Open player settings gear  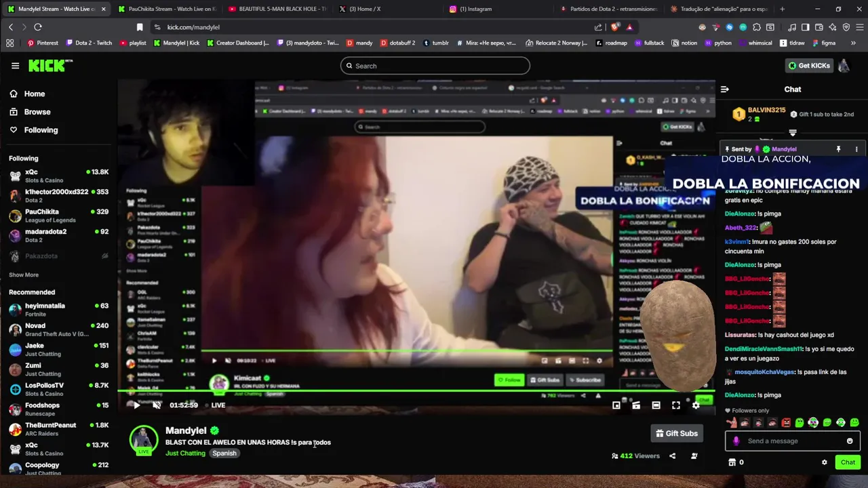tap(696, 405)
